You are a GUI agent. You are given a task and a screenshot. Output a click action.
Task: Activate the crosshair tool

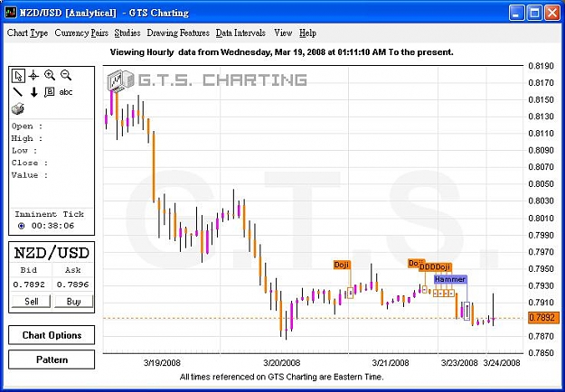(x=33, y=76)
